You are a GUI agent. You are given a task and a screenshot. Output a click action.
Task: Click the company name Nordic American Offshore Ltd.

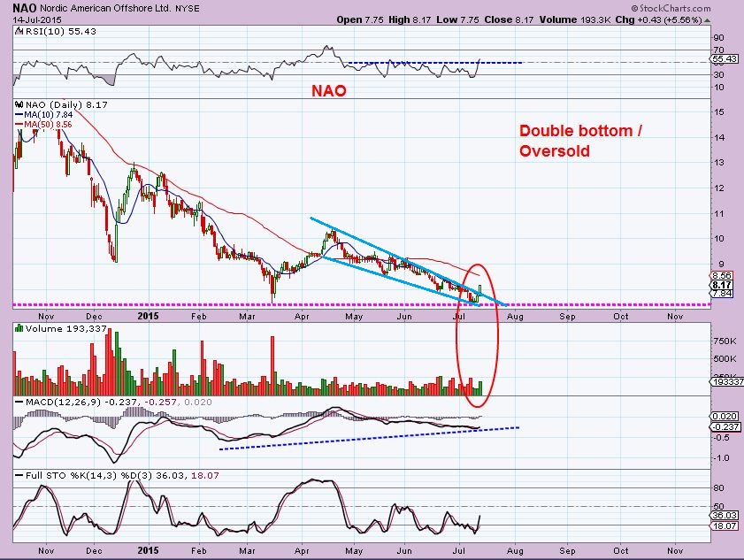(x=105, y=9)
